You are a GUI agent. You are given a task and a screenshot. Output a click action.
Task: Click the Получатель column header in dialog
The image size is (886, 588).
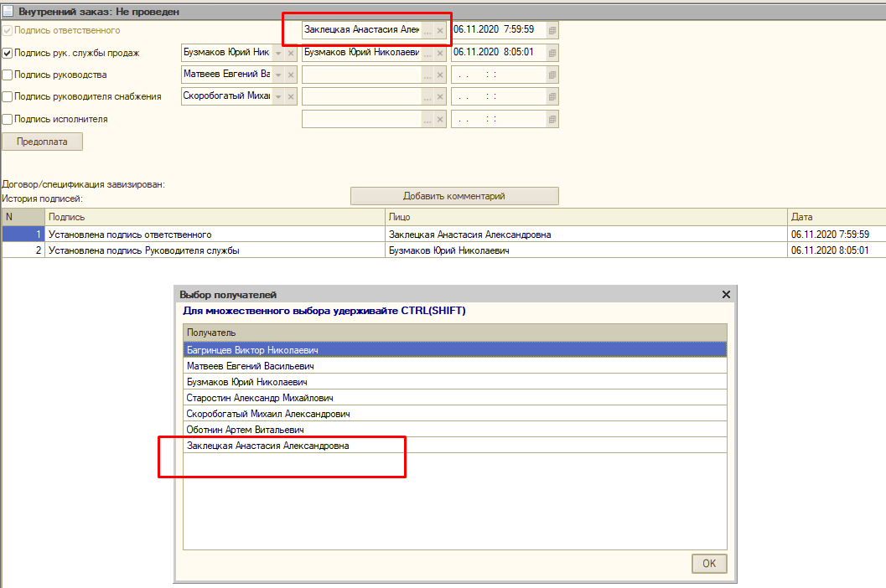pyautogui.click(x=455, y=333)
